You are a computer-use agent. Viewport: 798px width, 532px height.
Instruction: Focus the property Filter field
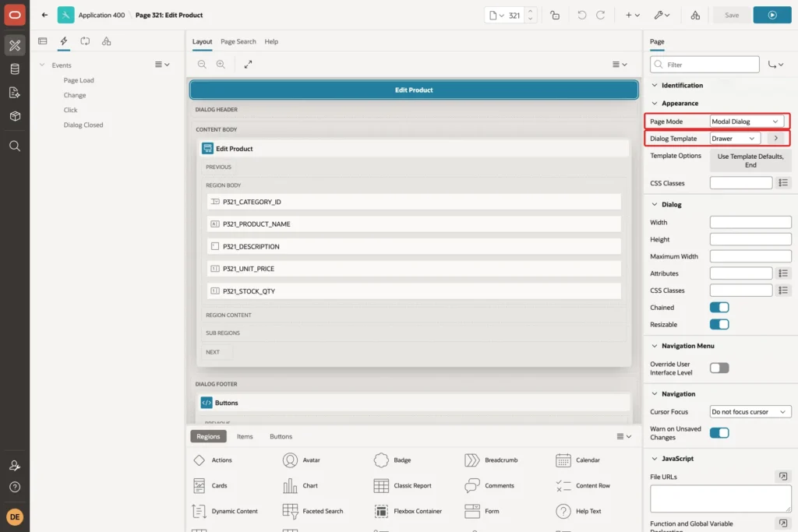pyautogui.click(x=704, y=65)
